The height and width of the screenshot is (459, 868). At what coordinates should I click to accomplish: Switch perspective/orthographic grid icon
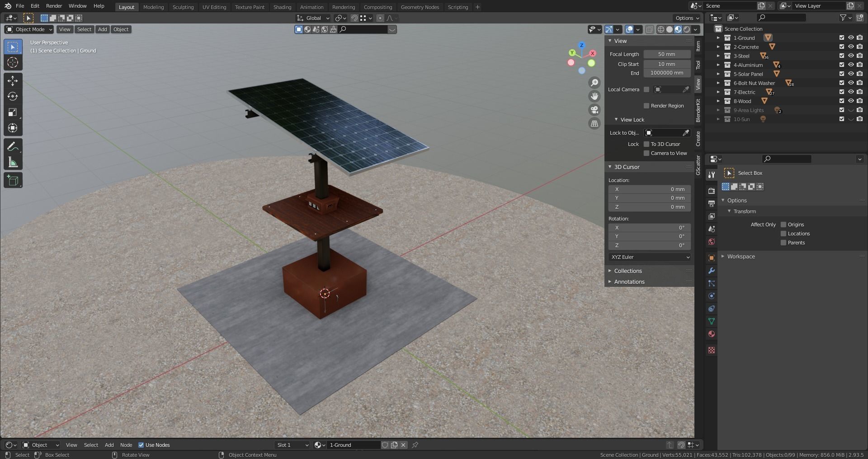coord(594,123)
